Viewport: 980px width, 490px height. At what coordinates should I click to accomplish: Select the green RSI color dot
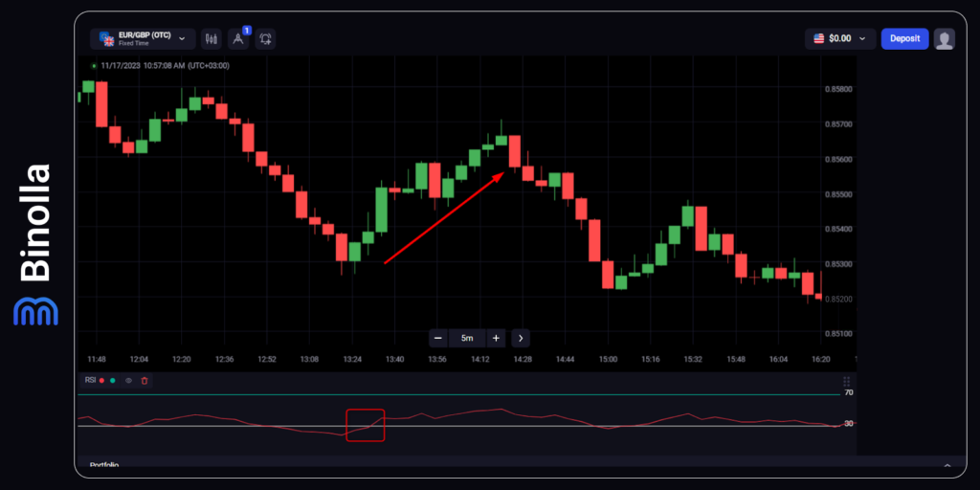pos(113,380)
